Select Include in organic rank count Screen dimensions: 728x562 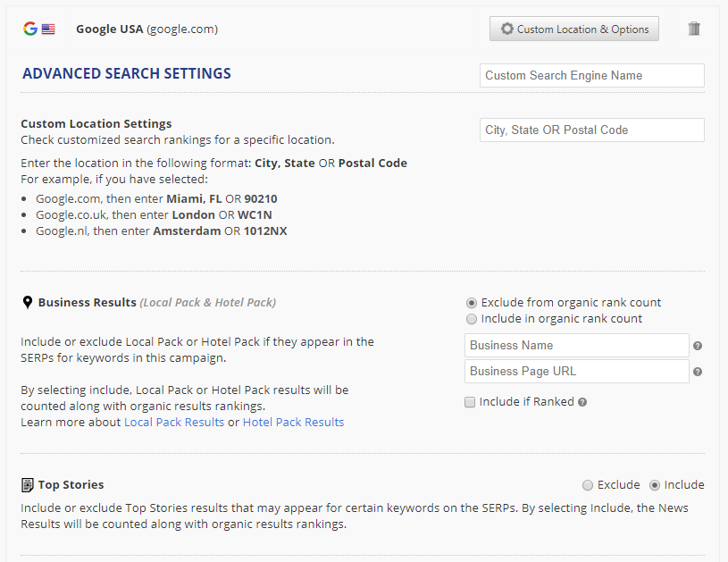pos(472,319)
